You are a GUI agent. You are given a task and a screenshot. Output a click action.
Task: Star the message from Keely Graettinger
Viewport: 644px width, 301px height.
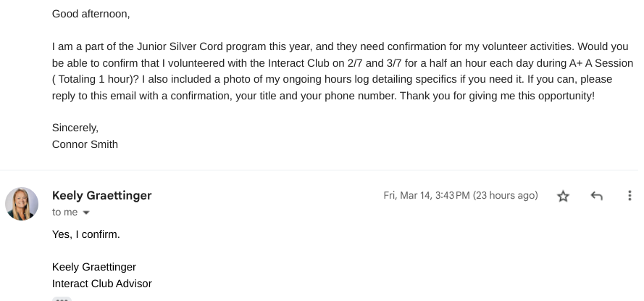click(563, 196)
